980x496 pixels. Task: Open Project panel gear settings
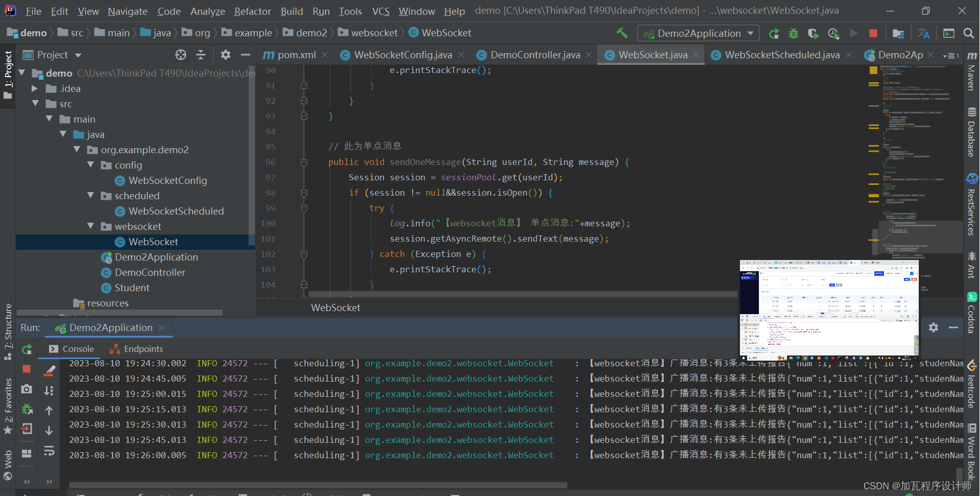[226, 55]
